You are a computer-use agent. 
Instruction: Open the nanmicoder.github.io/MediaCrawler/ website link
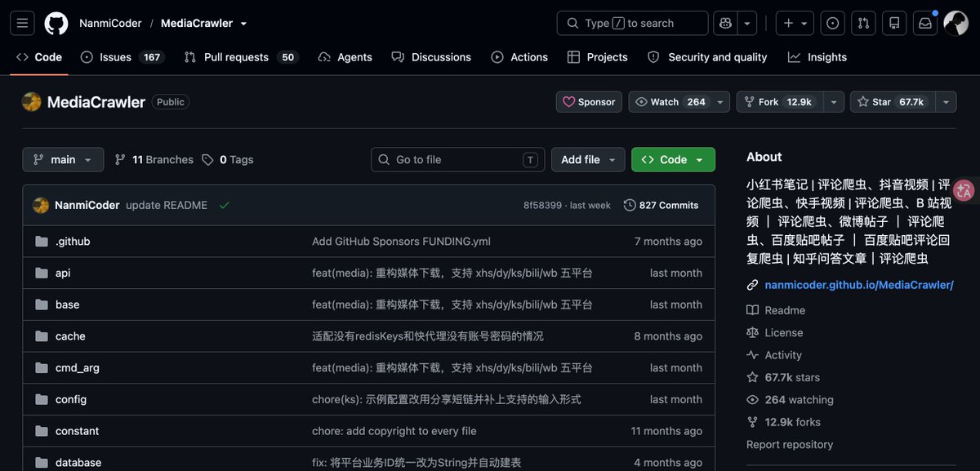[x=859, y=285]
